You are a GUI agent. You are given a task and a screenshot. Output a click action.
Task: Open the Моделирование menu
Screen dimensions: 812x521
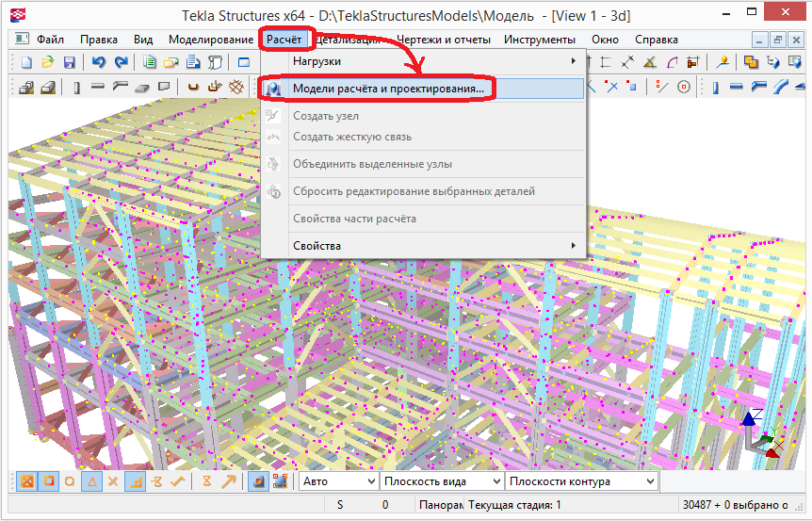pos(211,40)
